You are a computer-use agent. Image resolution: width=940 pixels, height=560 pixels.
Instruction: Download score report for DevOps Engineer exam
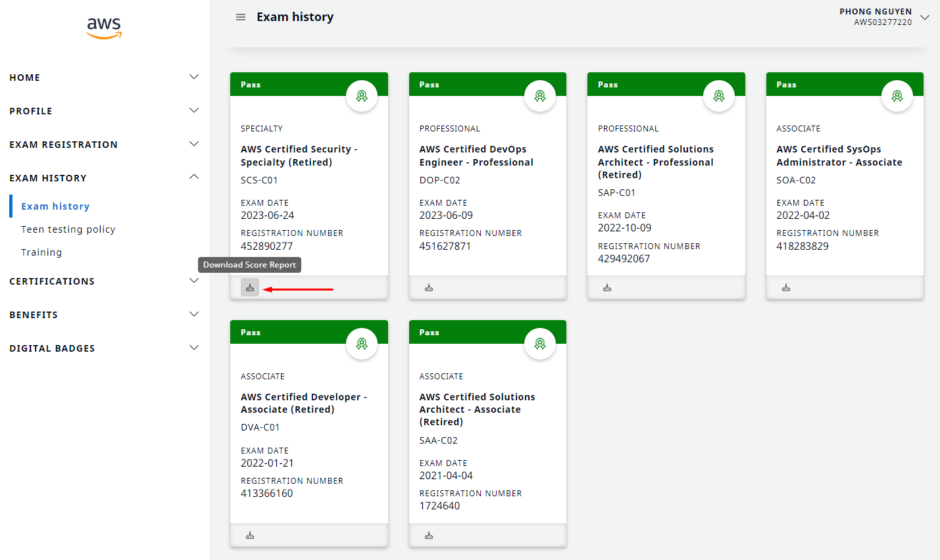[x=429, y=288]
